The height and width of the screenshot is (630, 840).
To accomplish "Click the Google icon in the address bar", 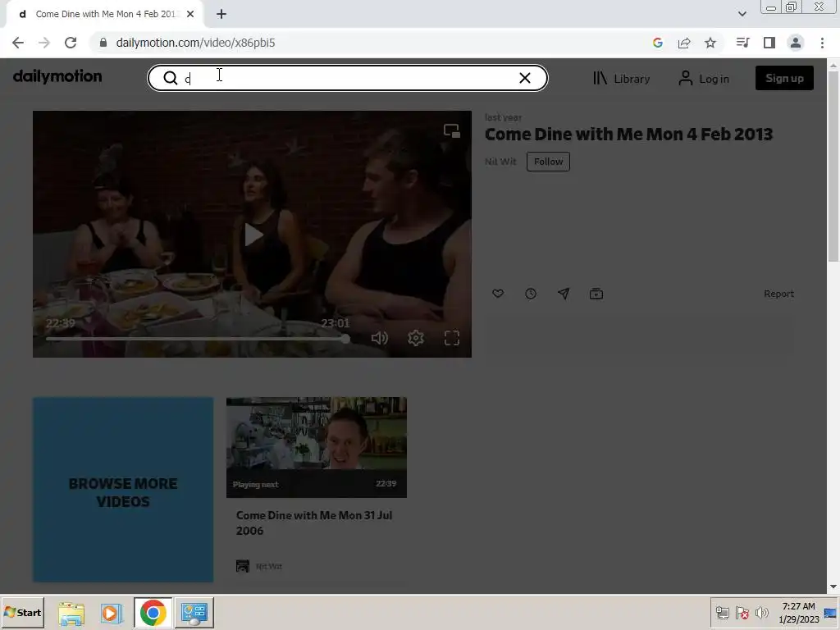I will (658, 43).
